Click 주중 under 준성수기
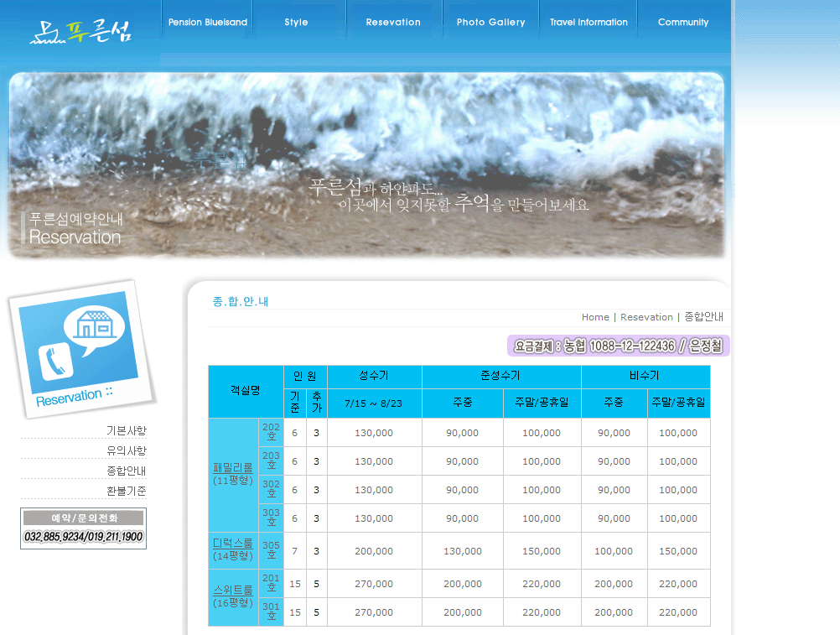The width and height of the screenshot is (840, 635). point(463,403)
